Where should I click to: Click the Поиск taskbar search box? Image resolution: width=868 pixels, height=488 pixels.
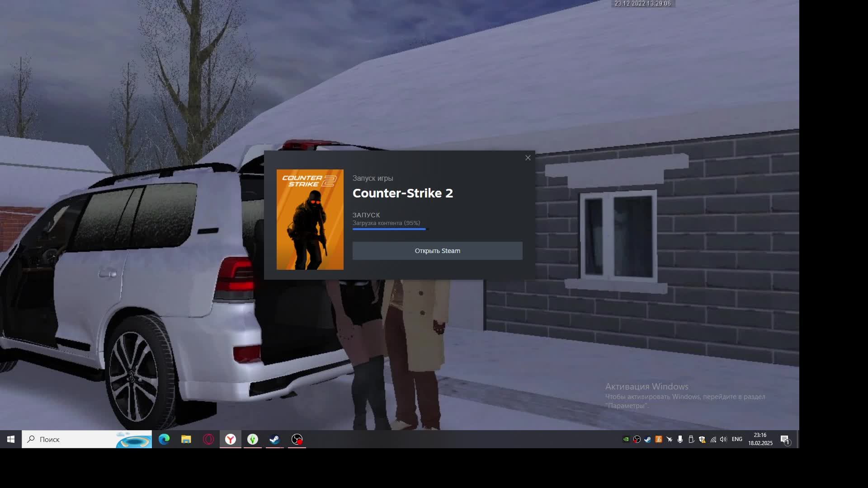tap(87, 439)
